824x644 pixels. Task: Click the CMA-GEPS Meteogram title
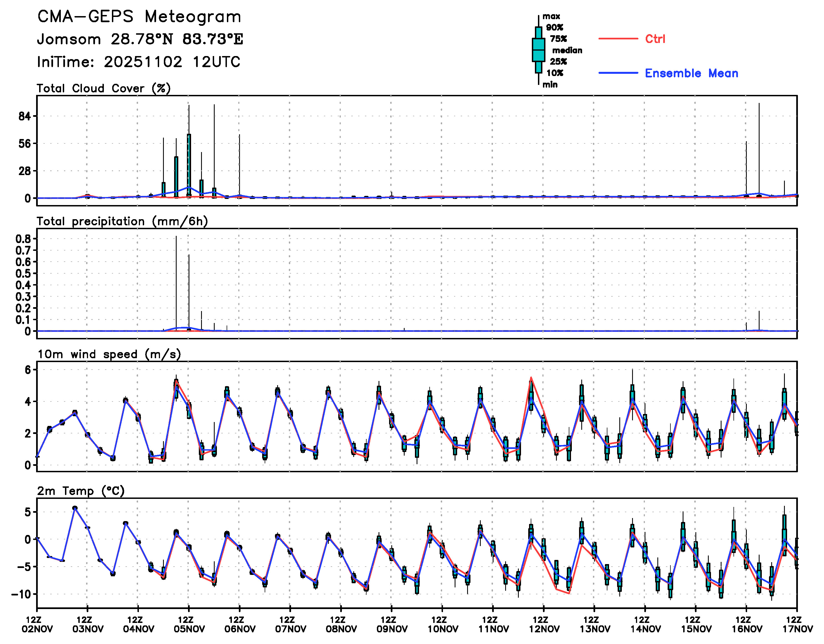click(x=139, y=17)
